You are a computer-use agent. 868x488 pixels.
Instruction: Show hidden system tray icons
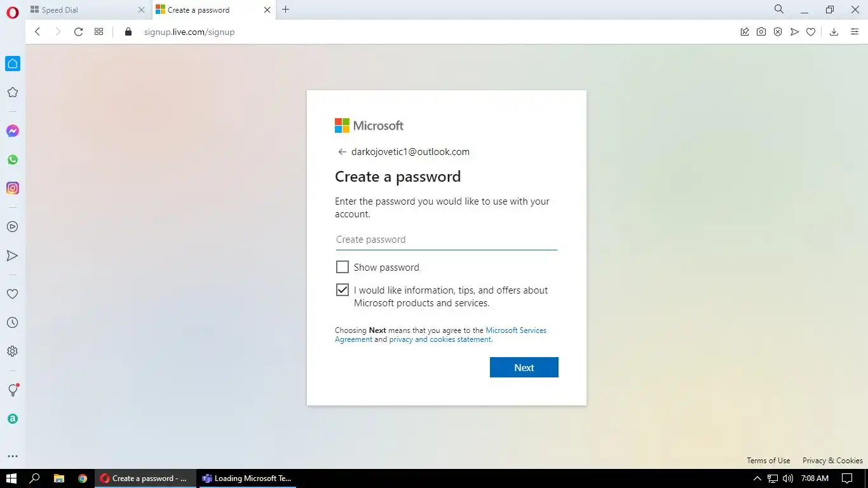[757, 478]
